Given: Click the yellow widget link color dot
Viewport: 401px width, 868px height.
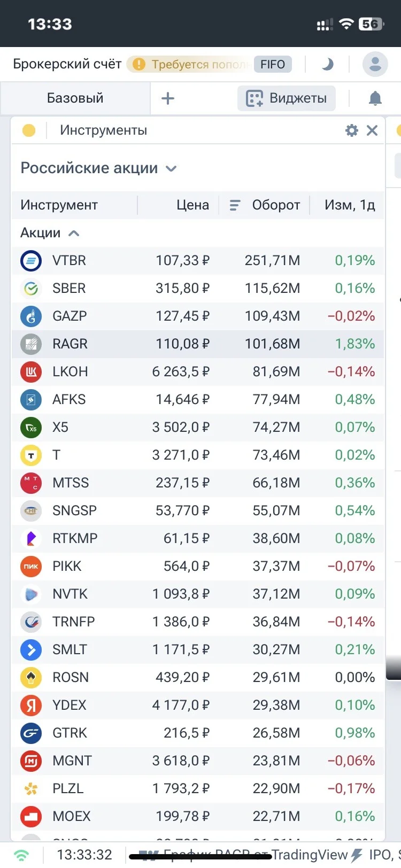Looking at the screenshot, I should tap(29, 130).
